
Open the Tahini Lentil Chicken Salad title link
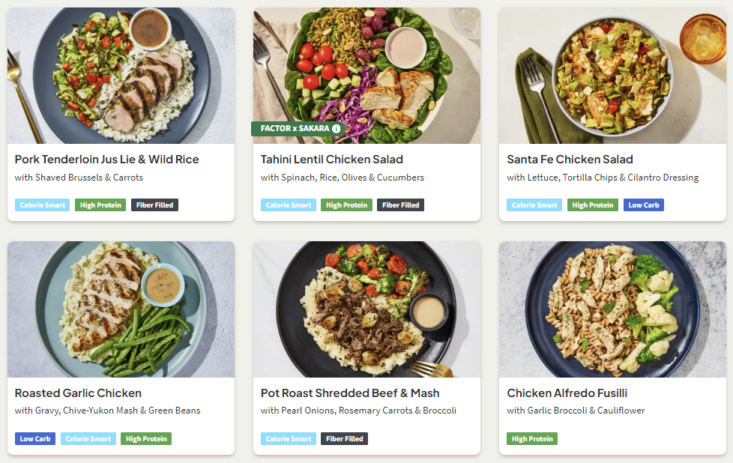point(332,159)
